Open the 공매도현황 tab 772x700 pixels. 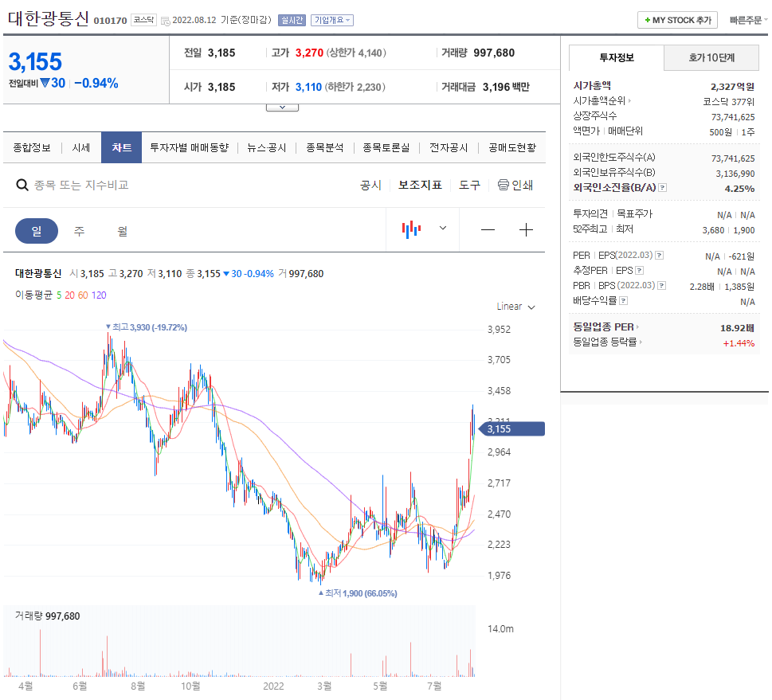[512, 147]
